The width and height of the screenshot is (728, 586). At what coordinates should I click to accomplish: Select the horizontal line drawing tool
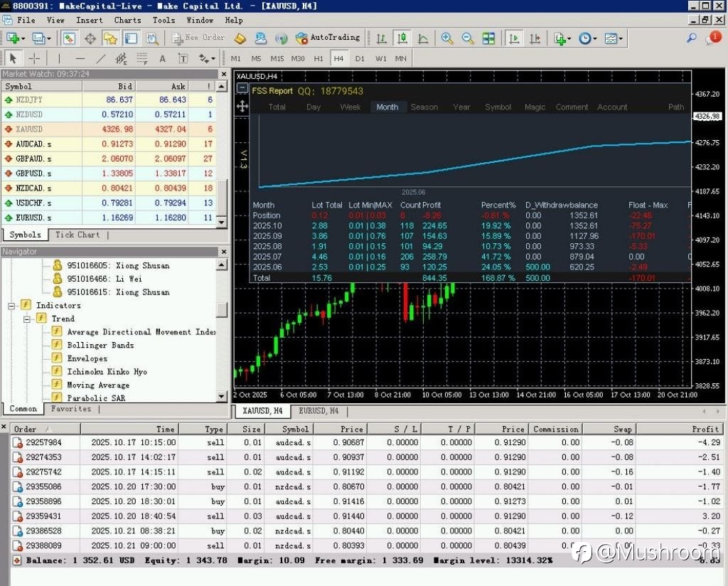click(x=80, y=58)
